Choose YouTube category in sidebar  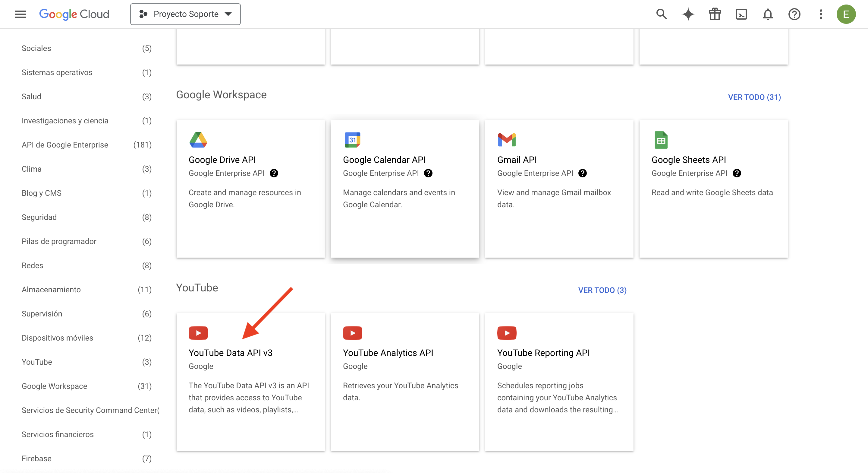coord(86,362)
